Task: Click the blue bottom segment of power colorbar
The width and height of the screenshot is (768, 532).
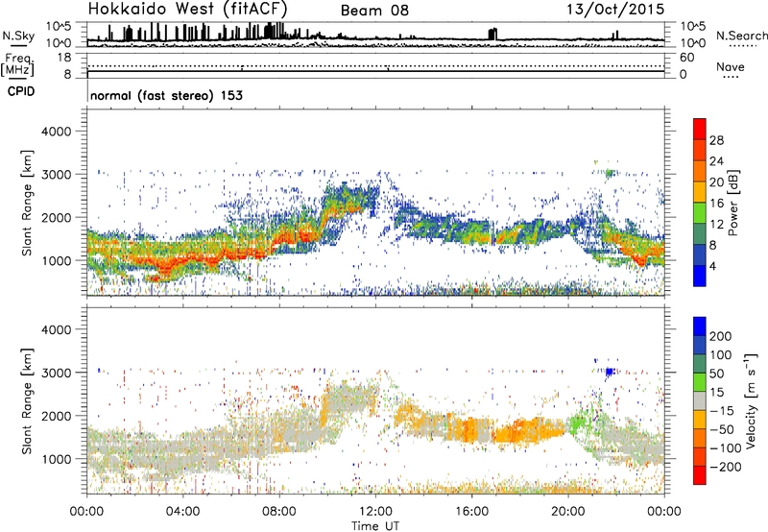Action: [700, 276]
